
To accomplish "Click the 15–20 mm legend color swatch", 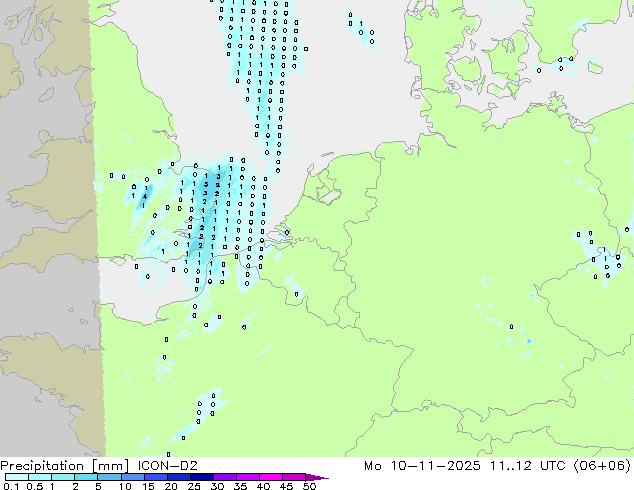I will click(156, 477).
